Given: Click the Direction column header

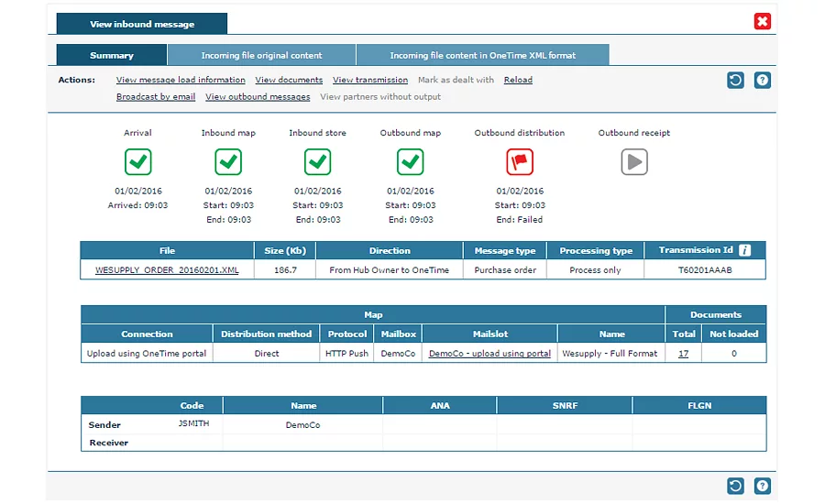Looking at the screenshot, I should point(390,250).
